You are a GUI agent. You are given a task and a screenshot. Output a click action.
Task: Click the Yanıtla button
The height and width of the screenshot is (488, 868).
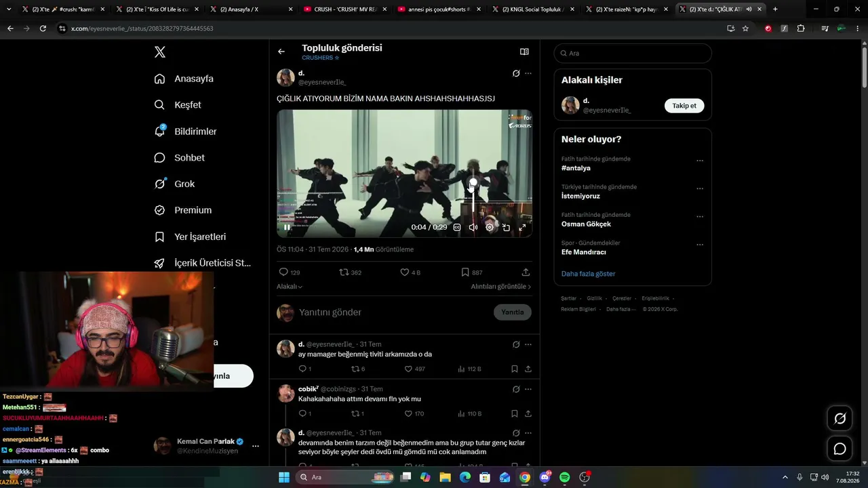(513, 312)
